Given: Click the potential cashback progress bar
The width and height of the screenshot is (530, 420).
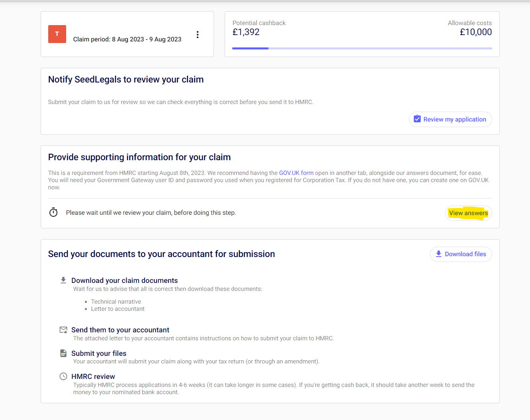Looking at the screenshot, I should pos(362,49).
